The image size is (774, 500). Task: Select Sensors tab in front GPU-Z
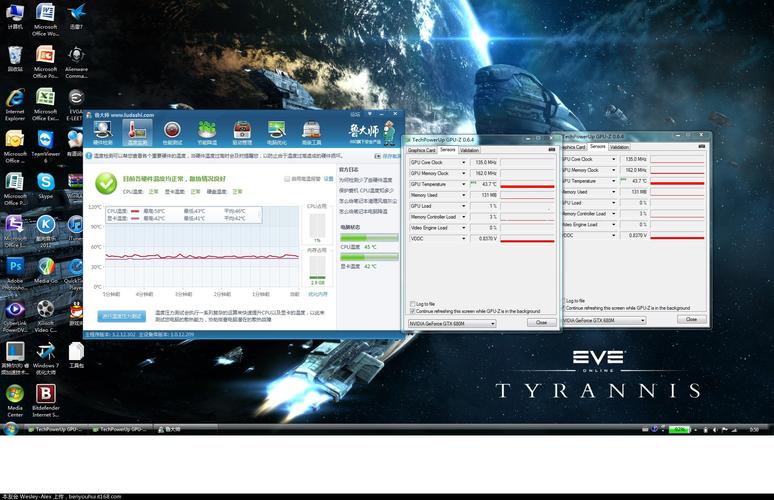(x=448, y=150)
